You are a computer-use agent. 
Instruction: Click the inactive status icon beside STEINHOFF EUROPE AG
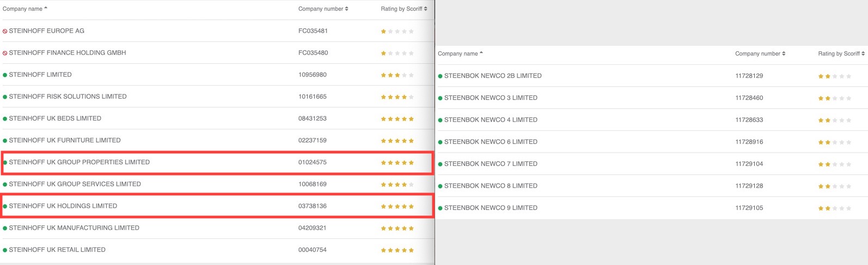point(5,32)
